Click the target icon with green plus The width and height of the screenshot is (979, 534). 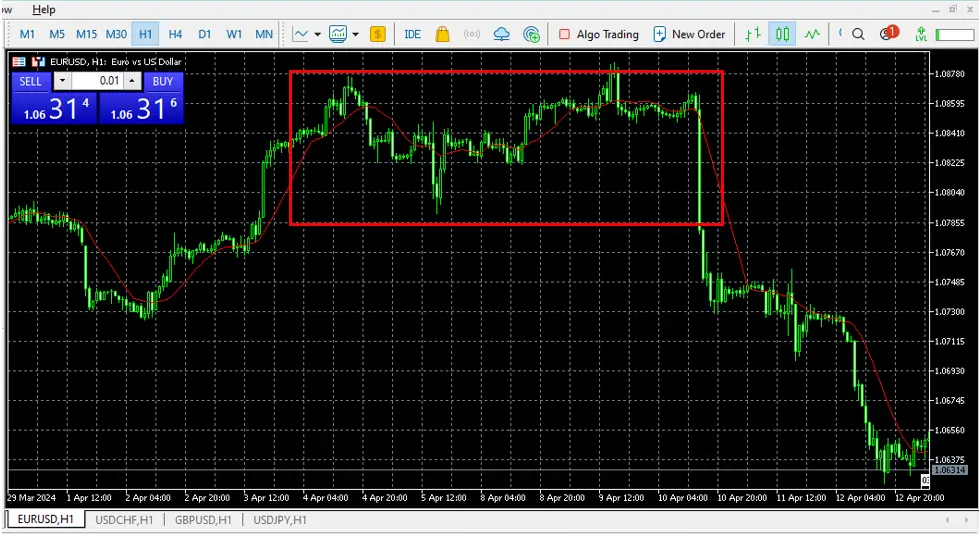pos(531,34)
